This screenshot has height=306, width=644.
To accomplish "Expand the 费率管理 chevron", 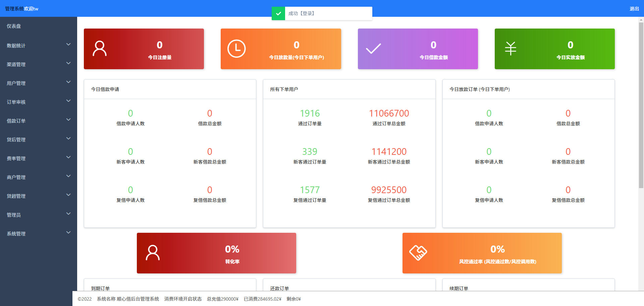I will coord(68,157).
